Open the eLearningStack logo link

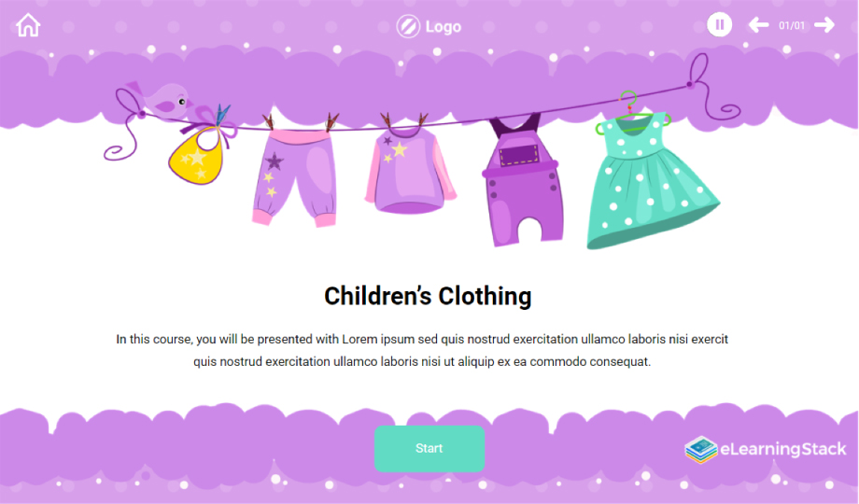tap(766, 449)
